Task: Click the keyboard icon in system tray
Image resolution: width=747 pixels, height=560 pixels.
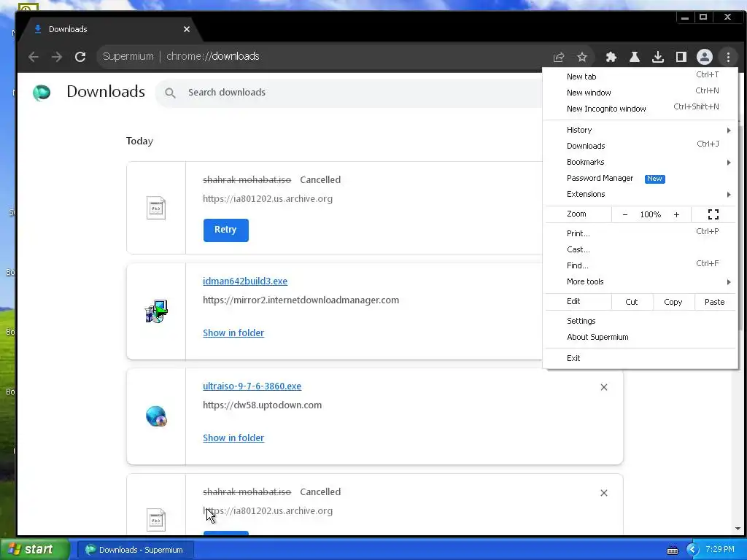Action: 672,551
